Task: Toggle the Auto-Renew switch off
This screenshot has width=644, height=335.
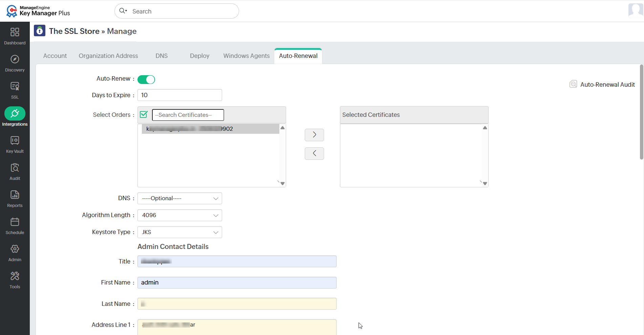Action: [146, 79]
